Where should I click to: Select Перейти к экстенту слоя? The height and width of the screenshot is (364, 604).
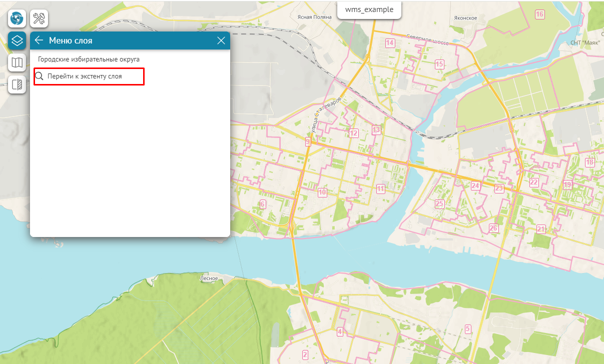pos(85,76)
